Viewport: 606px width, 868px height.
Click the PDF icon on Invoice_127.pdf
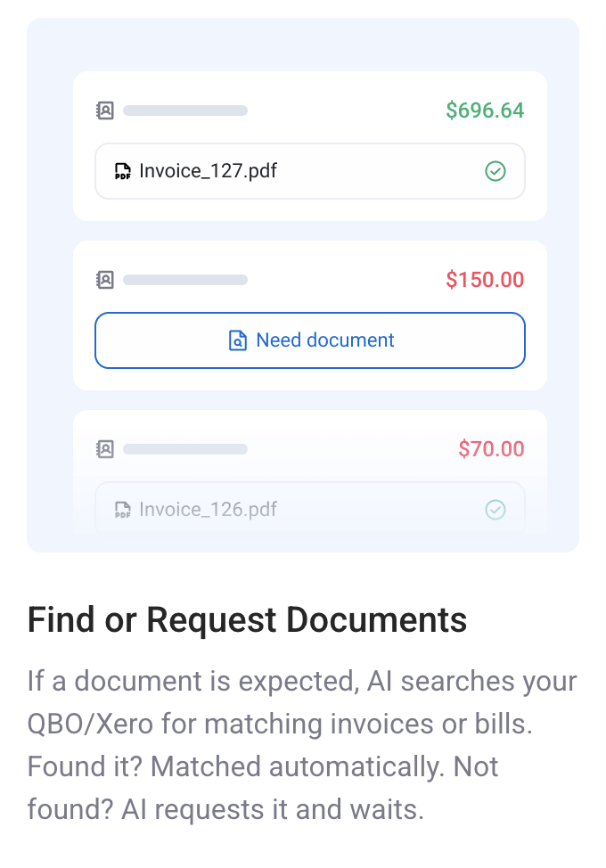pos(123,170)
